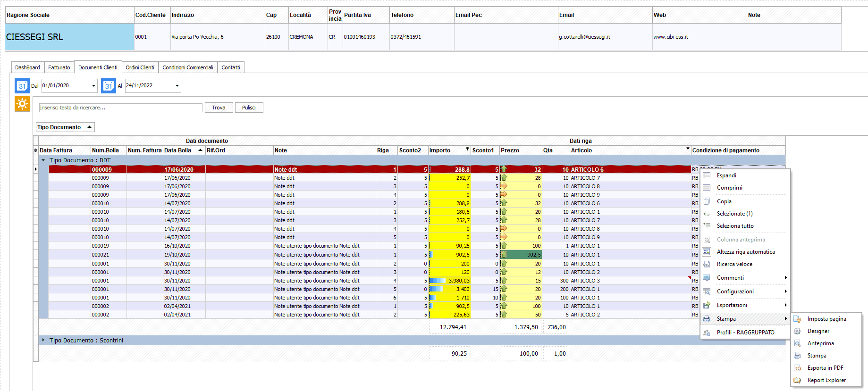The height and width of the screenshot is (391, 868).
Task: Click Num.Bolla 000021 cell
Action: click(x=109, y=255)
